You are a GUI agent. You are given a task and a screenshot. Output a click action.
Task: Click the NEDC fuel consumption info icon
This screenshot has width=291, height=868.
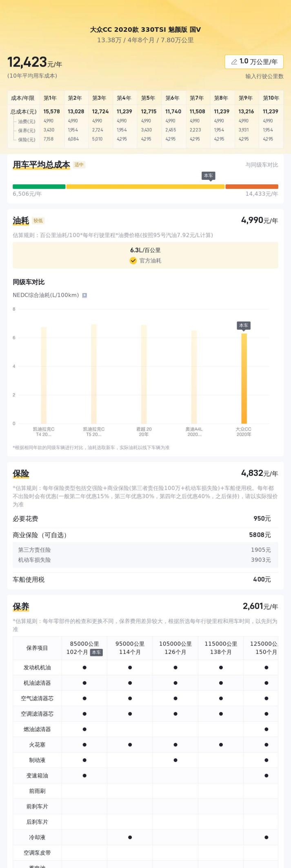point(84,295)
